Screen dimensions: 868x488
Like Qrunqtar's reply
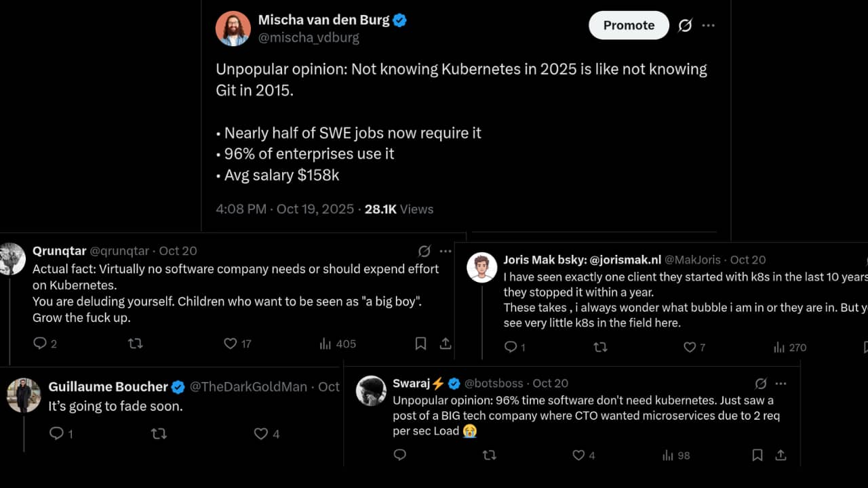click(231, 344)
